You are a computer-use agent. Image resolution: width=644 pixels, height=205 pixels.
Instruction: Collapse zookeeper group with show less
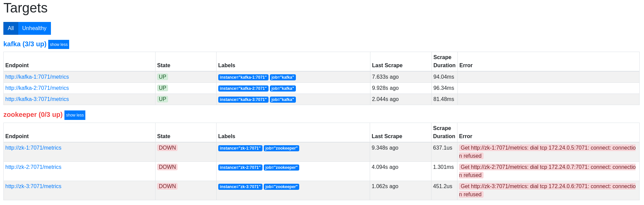click(75, 115)
